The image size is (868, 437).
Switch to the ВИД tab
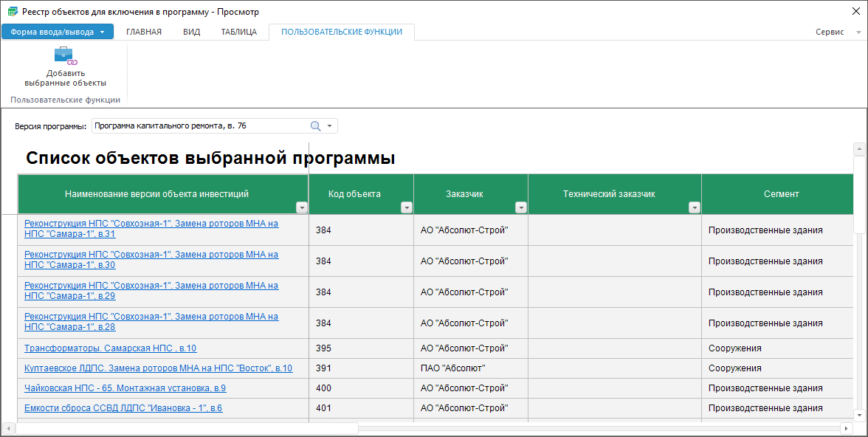point(191,32)
